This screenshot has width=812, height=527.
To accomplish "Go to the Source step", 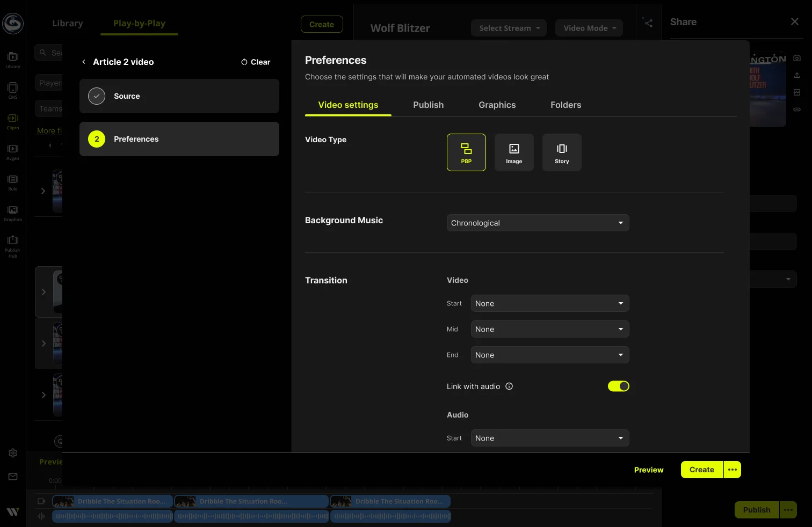I will tap(179, 96).
